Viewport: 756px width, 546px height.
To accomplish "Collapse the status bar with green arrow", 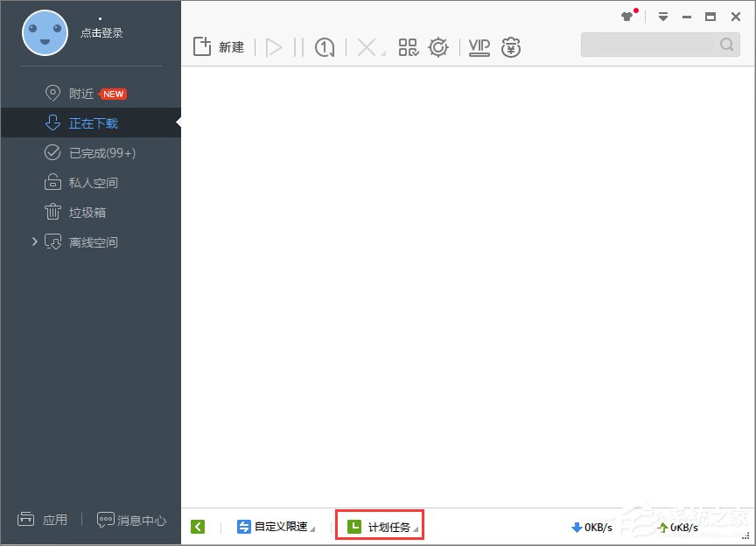I will (x=198, y=526).
